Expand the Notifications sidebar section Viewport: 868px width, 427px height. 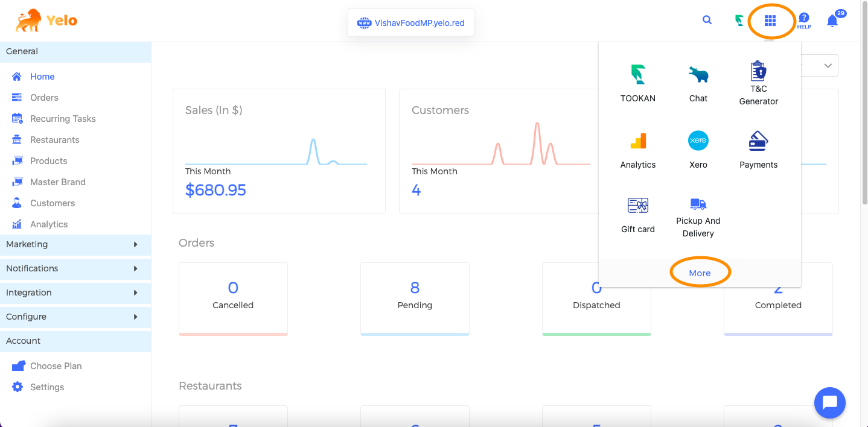[x=75, y=268]
